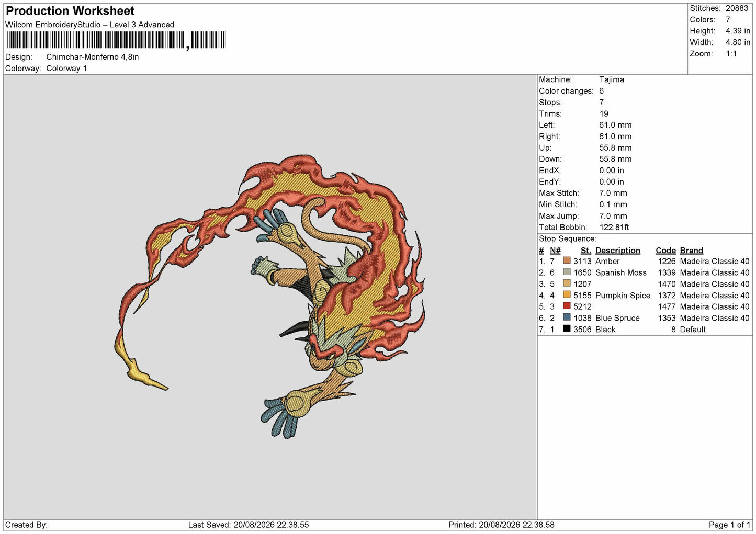Screen dimensions: 756x534
Task: Click the Brand column header
Action: click(692, 251)
